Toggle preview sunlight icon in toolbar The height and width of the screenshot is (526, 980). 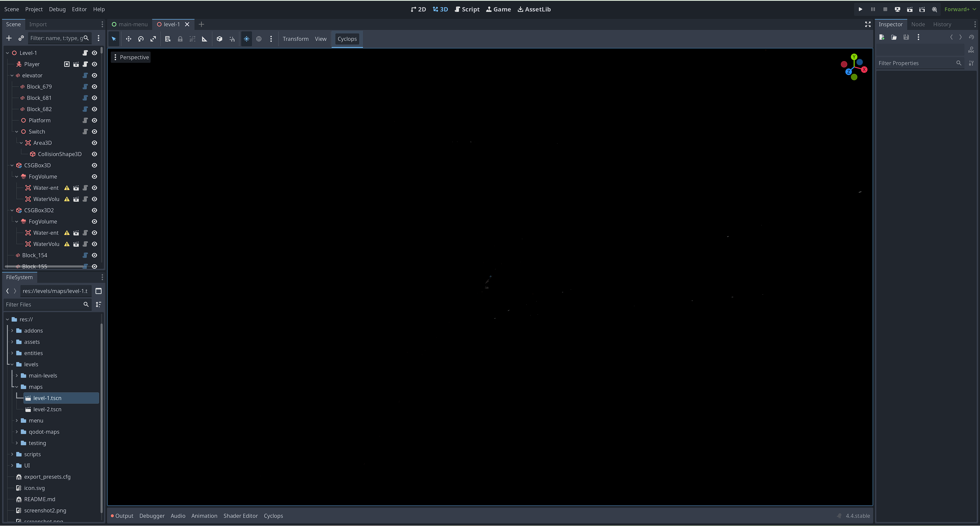point(247,39)
